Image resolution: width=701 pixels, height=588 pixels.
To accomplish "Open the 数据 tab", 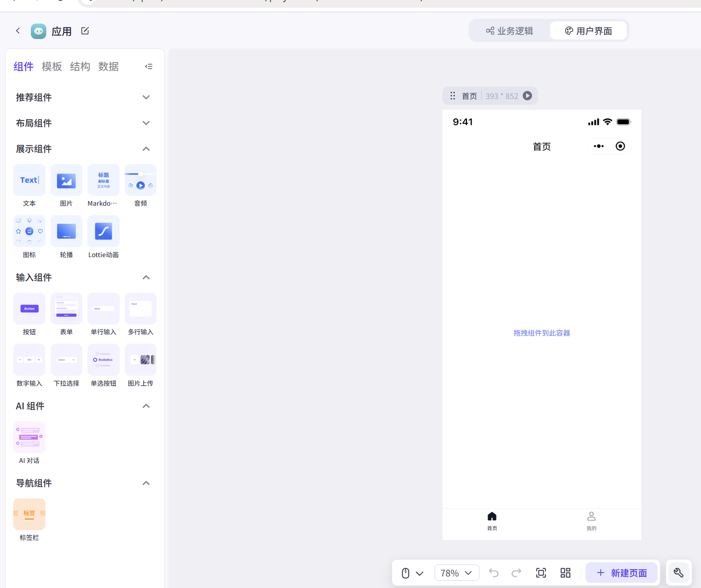I will (x=108, y=66).
